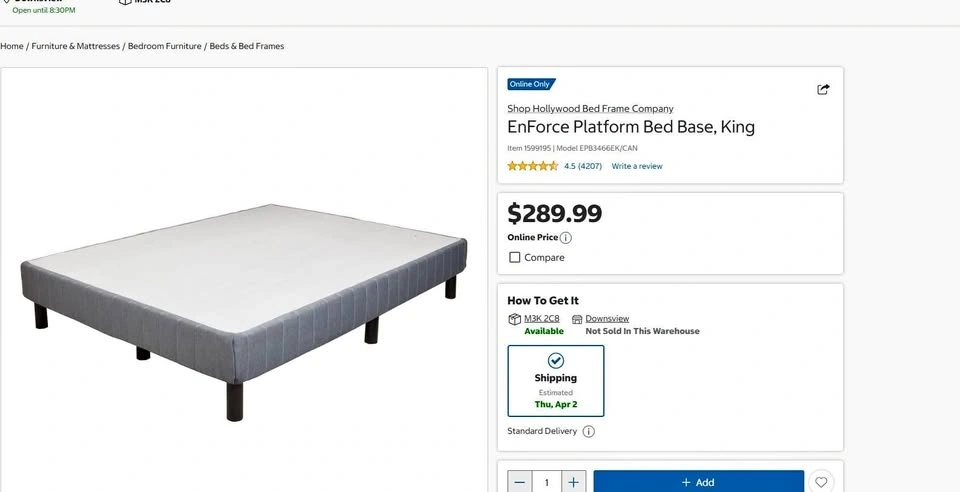Open Furniture & Mattresses breadcrumb
960x492 pixels.
[76, 46]
